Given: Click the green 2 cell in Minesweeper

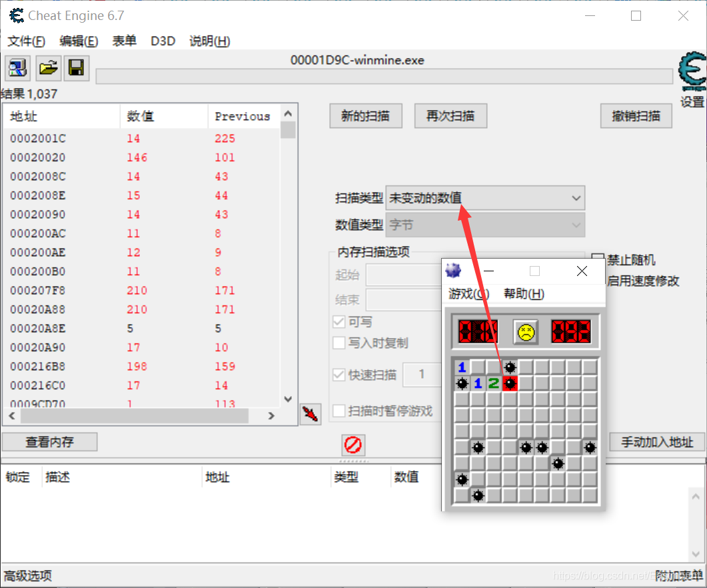Looking at the screenshot, I should coord(494,383).
